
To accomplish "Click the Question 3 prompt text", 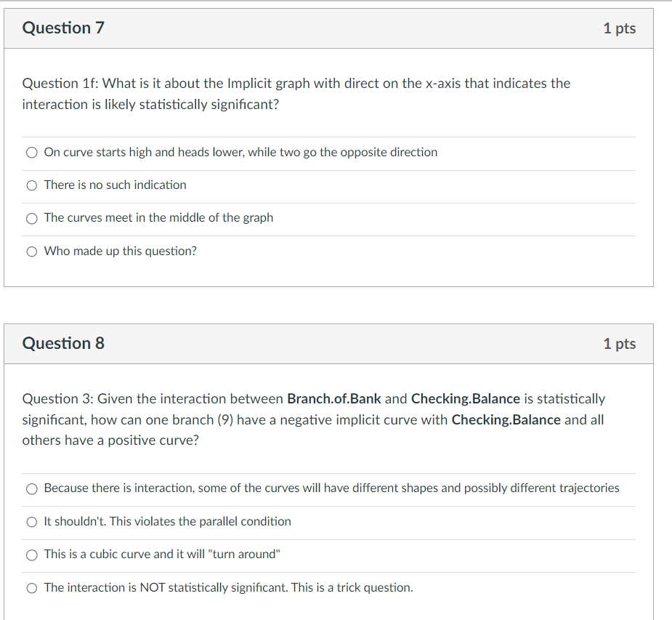I will point(311,419).
